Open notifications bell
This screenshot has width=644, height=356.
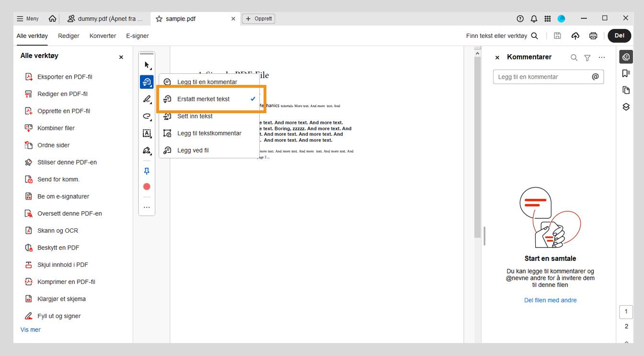534,19
